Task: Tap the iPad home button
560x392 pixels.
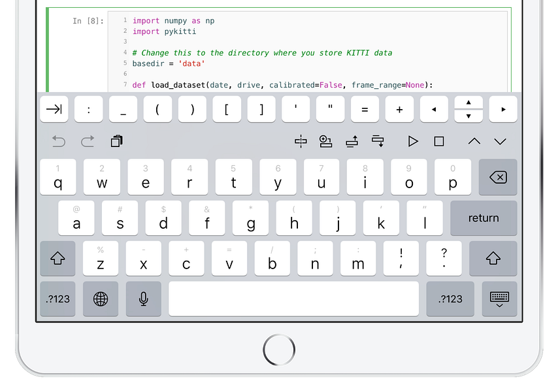Action: tap(279, 350)
